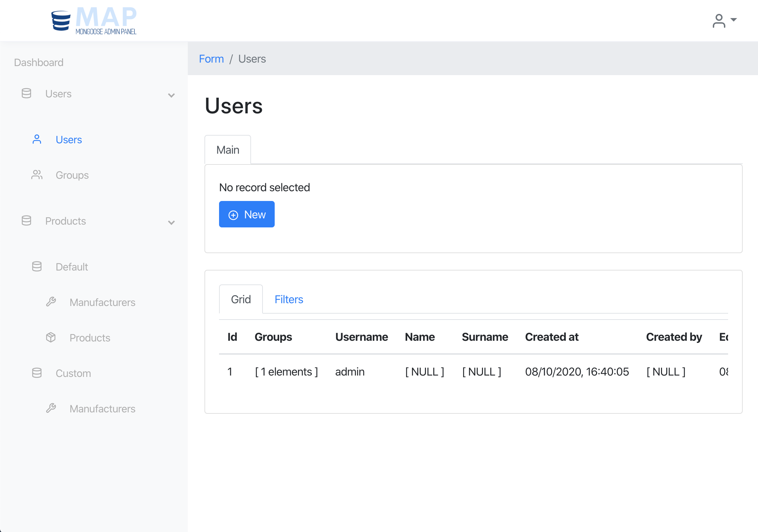Click wrench icon beside Custom Manufacturers
The height and width of the screenshot is (532, 758).
point(51,408)
